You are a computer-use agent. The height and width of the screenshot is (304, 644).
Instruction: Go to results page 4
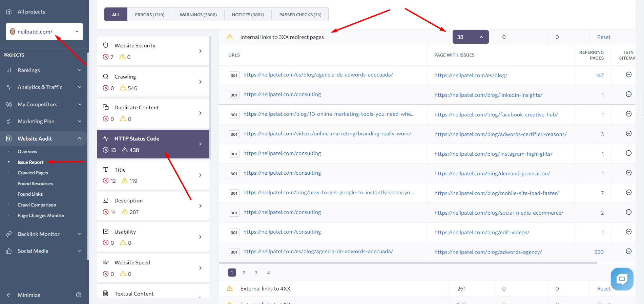(x=268, y=273)
